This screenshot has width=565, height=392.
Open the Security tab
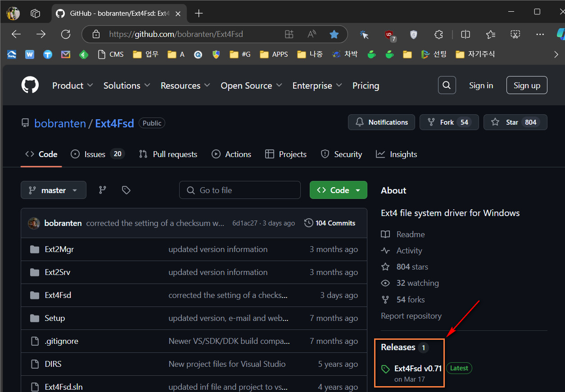coord(341,154)
